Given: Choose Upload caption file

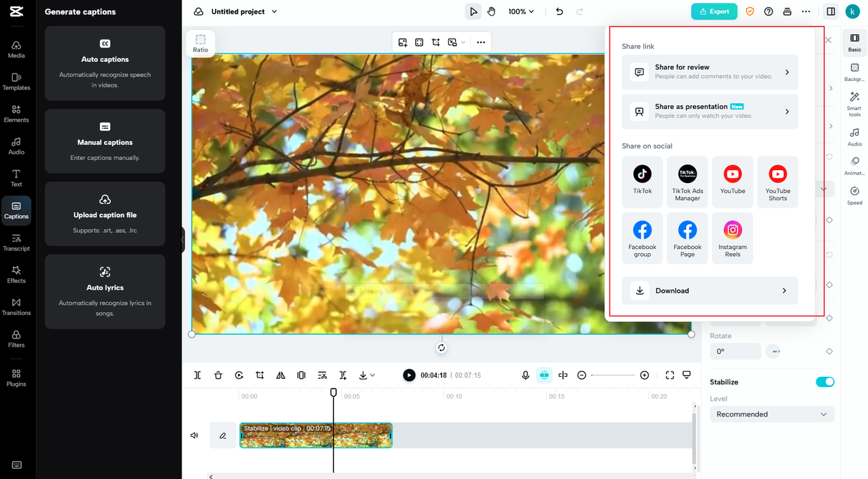Looking at the screenshot, I should click(x=105, y=214).
